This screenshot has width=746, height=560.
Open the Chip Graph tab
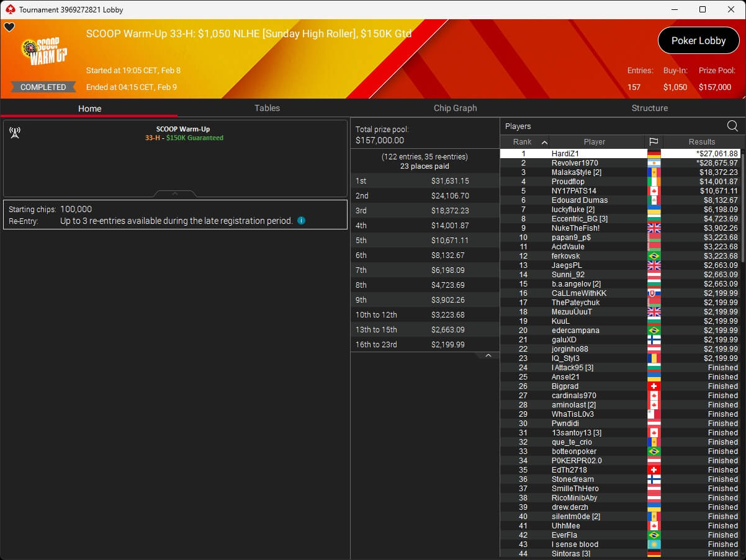[x=455, y=108]
